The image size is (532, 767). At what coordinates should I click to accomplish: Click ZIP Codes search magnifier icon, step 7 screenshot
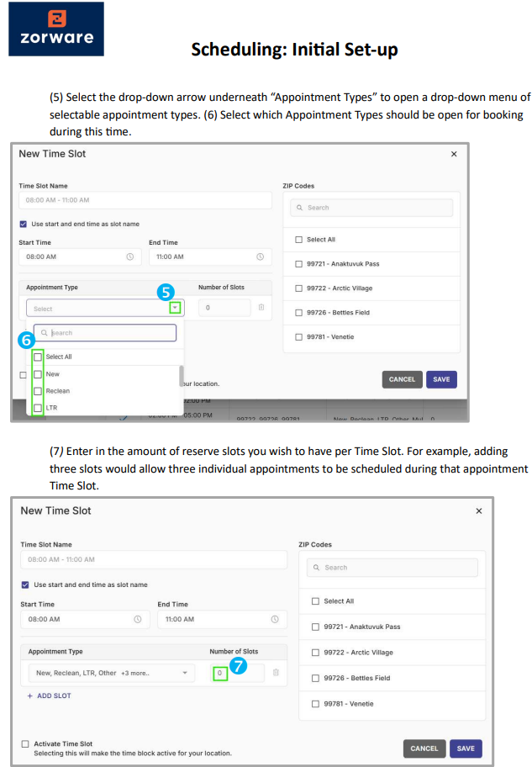[x=316, y=568]
